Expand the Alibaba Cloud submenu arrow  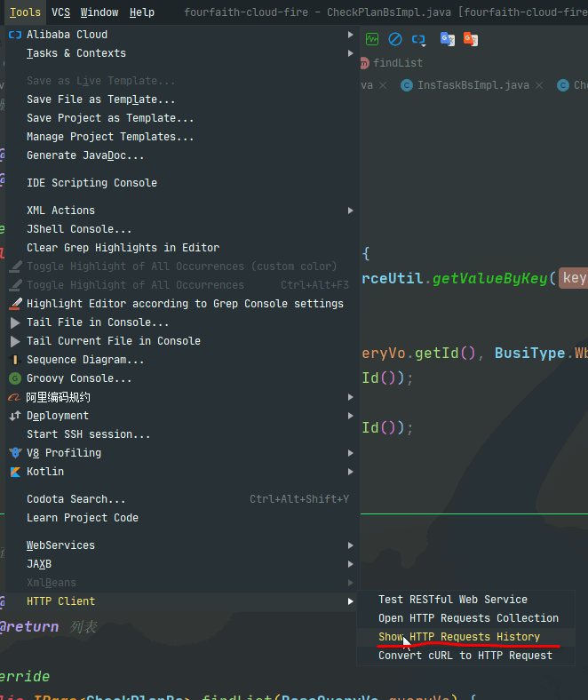351,35
